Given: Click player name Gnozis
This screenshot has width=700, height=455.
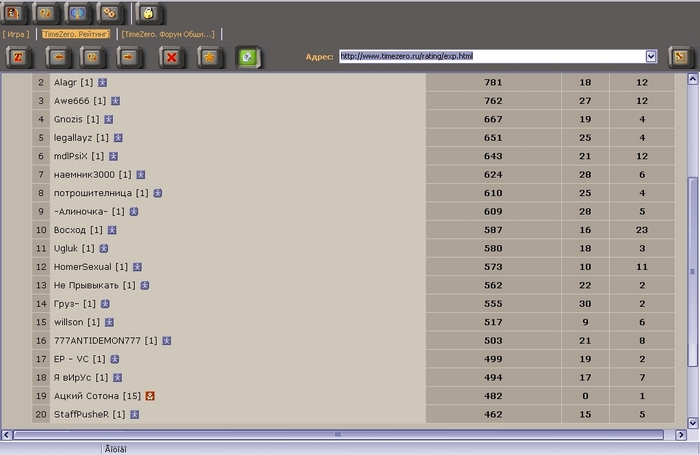Looking at the screenshot, I should coord(68,119).
